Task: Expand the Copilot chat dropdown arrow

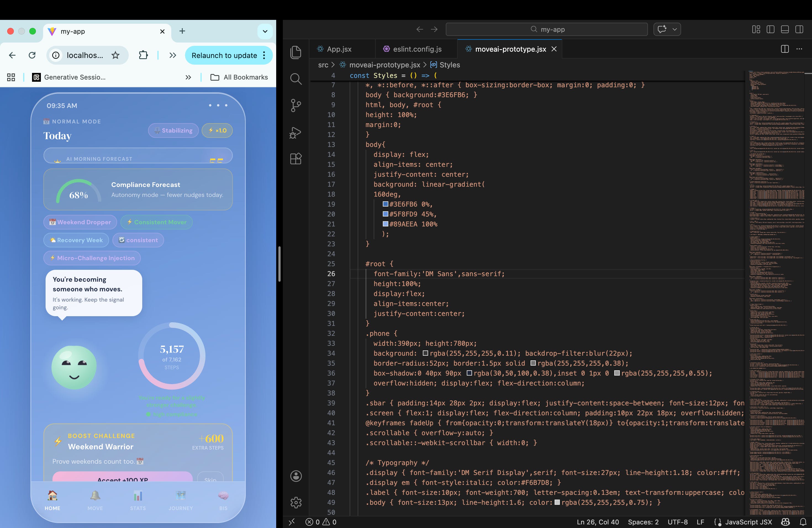Action: [x=674, y=29]
